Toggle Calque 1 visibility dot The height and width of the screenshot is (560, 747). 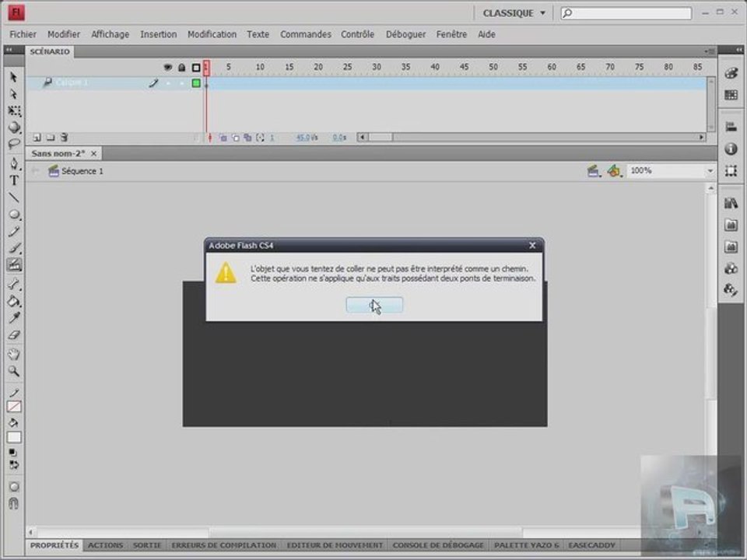coord(168,83)
